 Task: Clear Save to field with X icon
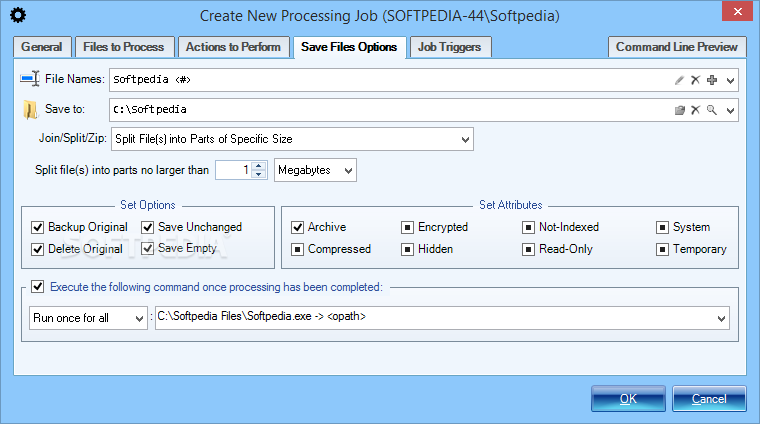[696, 110]
